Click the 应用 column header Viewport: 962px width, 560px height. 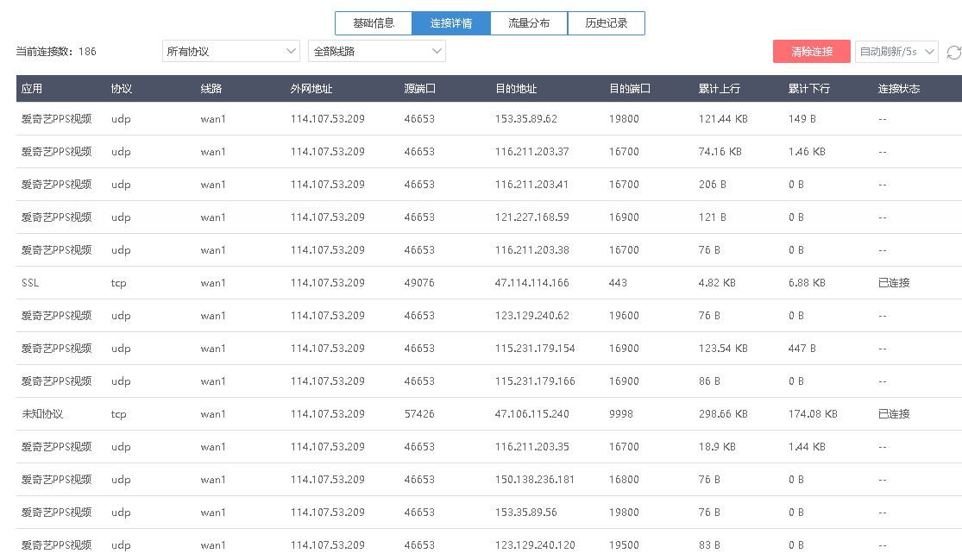coord(32,88)
